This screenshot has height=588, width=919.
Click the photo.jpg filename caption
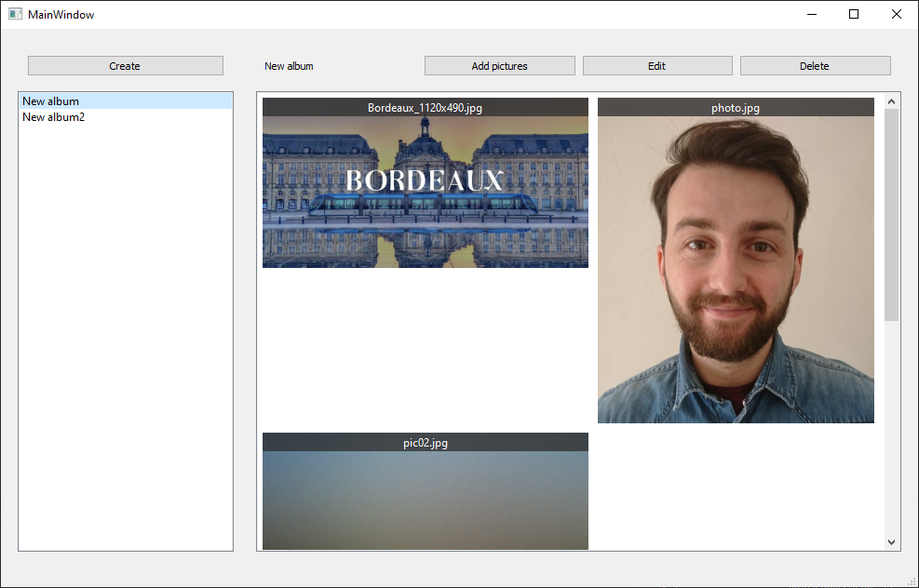[736, 108]
